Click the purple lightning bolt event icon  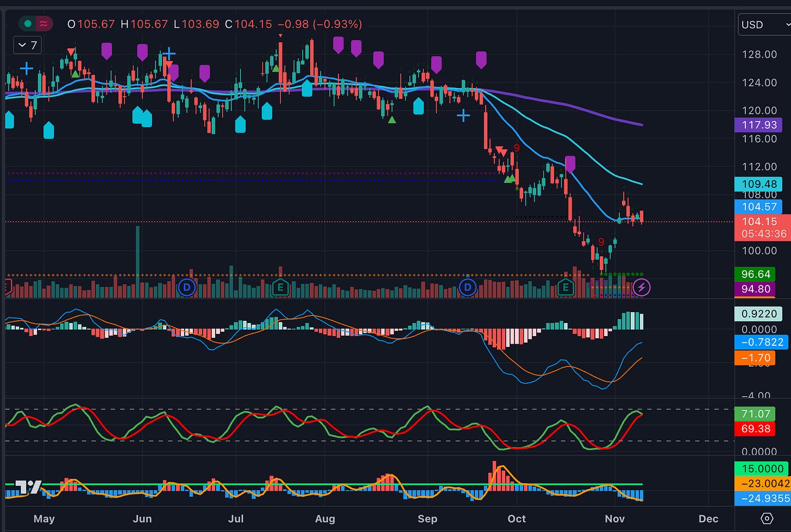642,287
